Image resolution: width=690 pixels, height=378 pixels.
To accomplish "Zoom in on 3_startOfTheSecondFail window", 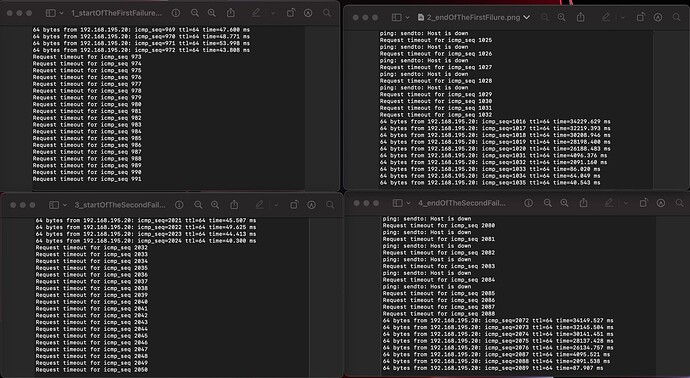I will [215, 205].
